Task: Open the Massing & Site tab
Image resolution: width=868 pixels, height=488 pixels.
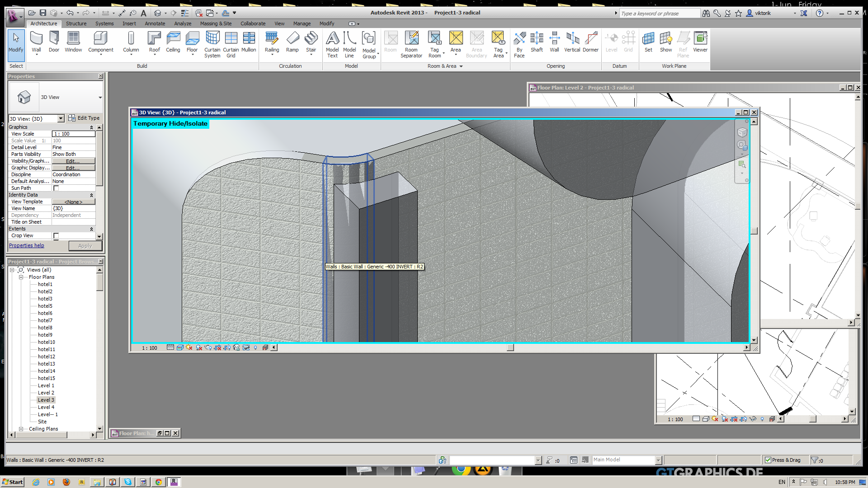Action: [x=216, y=23]
